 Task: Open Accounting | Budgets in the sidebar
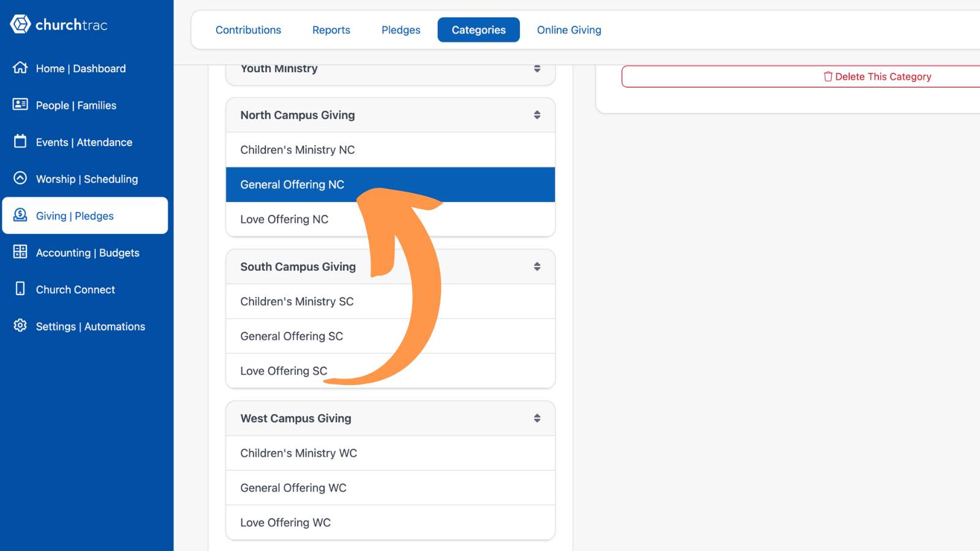click(x=85, y=253)
